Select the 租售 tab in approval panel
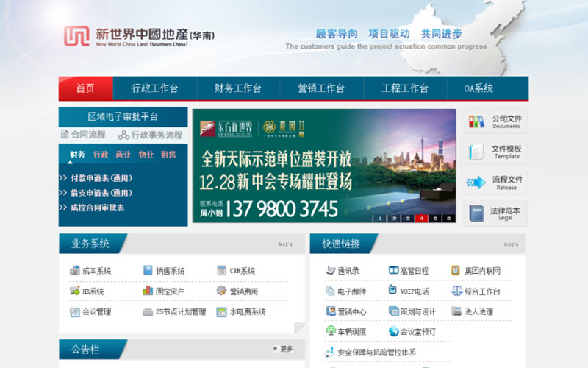Screen dimensions: 588x368 click(168, 155)
